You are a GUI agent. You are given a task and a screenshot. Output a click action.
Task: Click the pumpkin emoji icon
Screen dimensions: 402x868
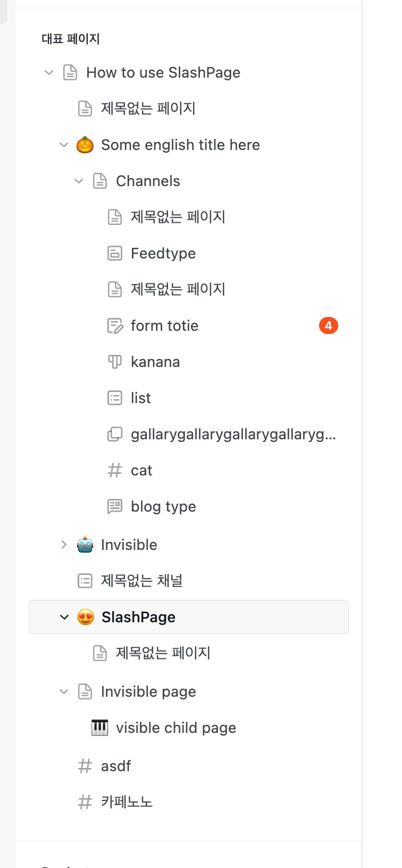click(85, 145)
